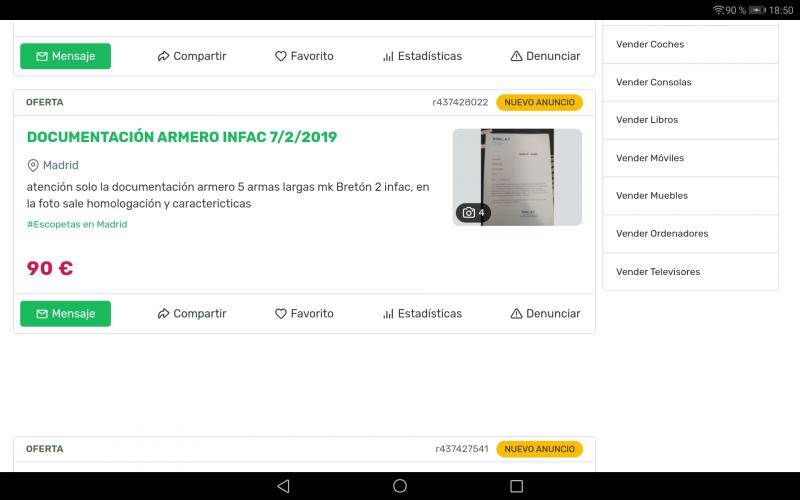The width and height of the screenshot is (800, 500).
Task: Open the listing photo thumbnail
Action: click(516, 177)
